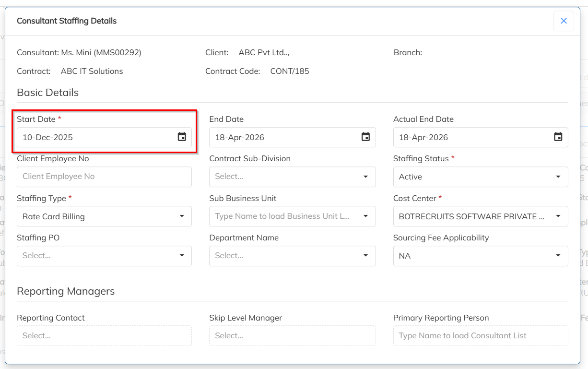588x369 pixels.
Task: Open Sourcing Fee Applicability dropdown showing NA
Action: pos(558,256)
